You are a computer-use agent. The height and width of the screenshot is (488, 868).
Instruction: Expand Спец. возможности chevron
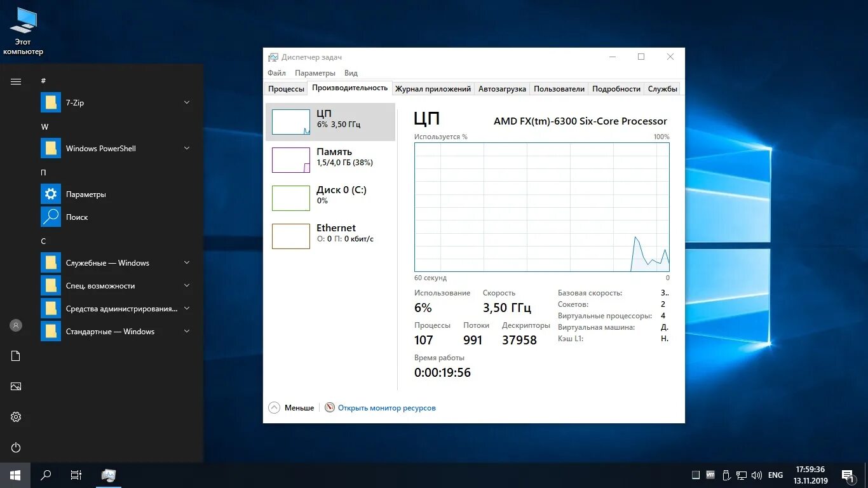pyautogui.click(x=187, y=285)
